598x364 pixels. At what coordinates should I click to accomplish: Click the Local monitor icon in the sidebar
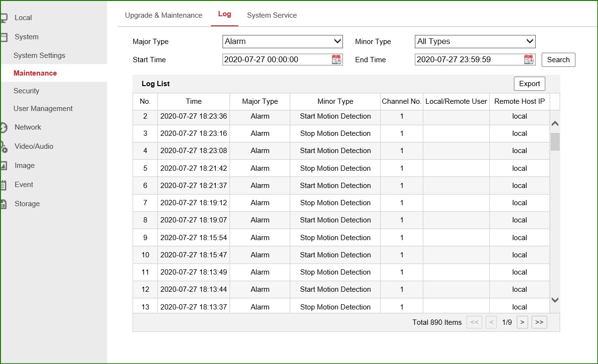point(3,18)
